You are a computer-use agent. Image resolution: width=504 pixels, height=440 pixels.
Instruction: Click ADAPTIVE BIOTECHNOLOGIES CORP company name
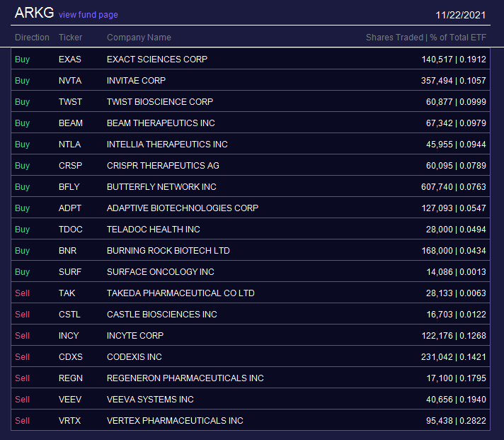pyautogui.click(x=183, y=208)
